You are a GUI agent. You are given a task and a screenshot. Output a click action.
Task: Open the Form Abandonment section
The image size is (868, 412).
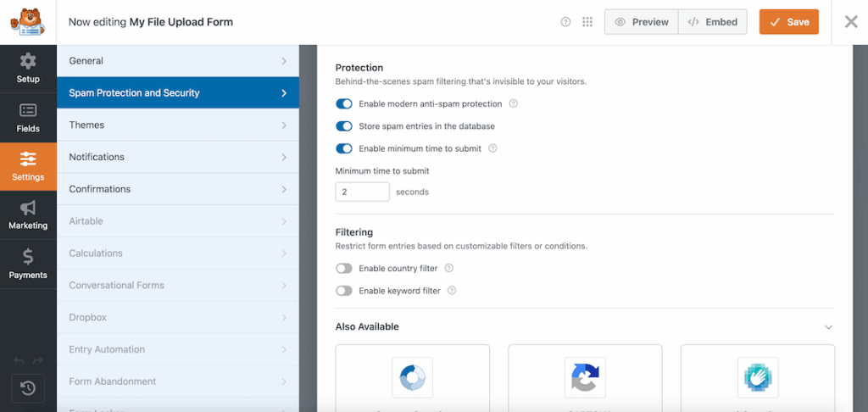pos(178,381)
